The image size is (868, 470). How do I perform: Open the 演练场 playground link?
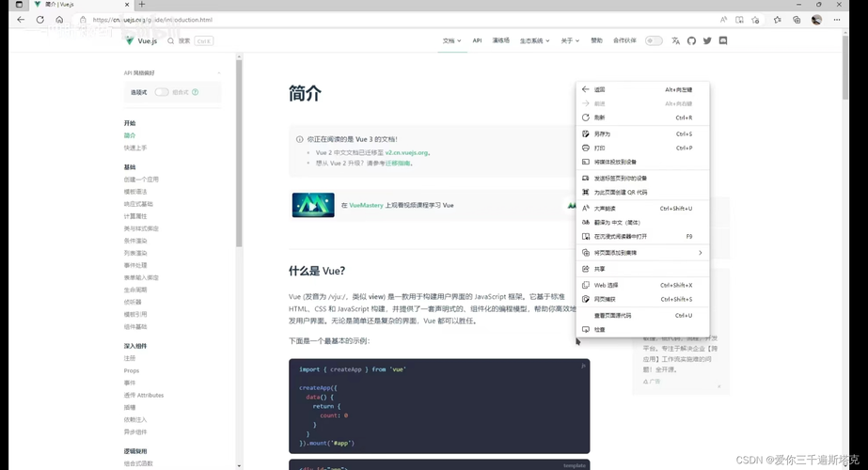[501, 41]
